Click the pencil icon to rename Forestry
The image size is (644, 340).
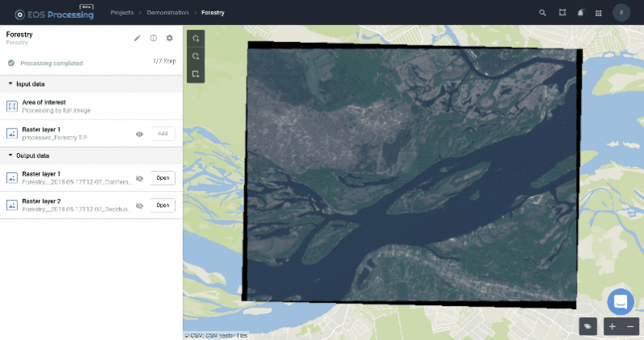138,38
